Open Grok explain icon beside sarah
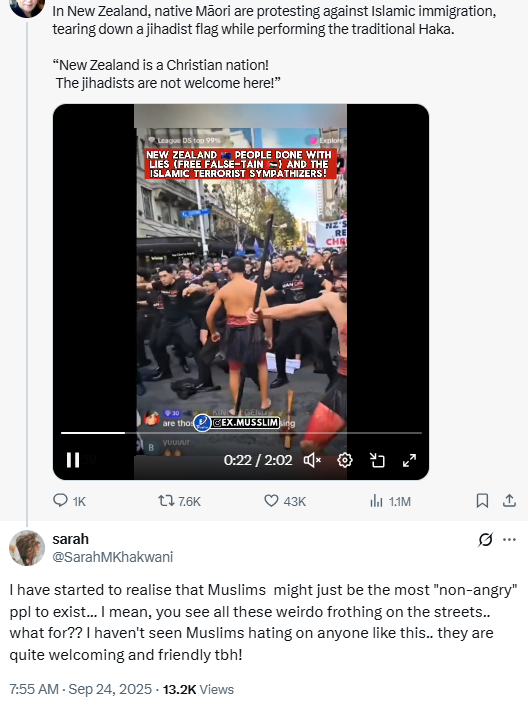This screenshot has width=528, height=703. click(x=485, y=539)
